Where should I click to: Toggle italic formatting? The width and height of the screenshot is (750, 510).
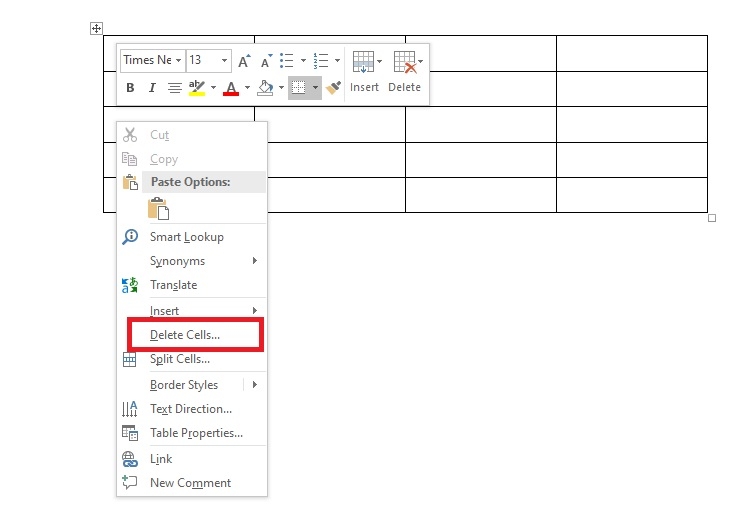[x=152, y=88]
